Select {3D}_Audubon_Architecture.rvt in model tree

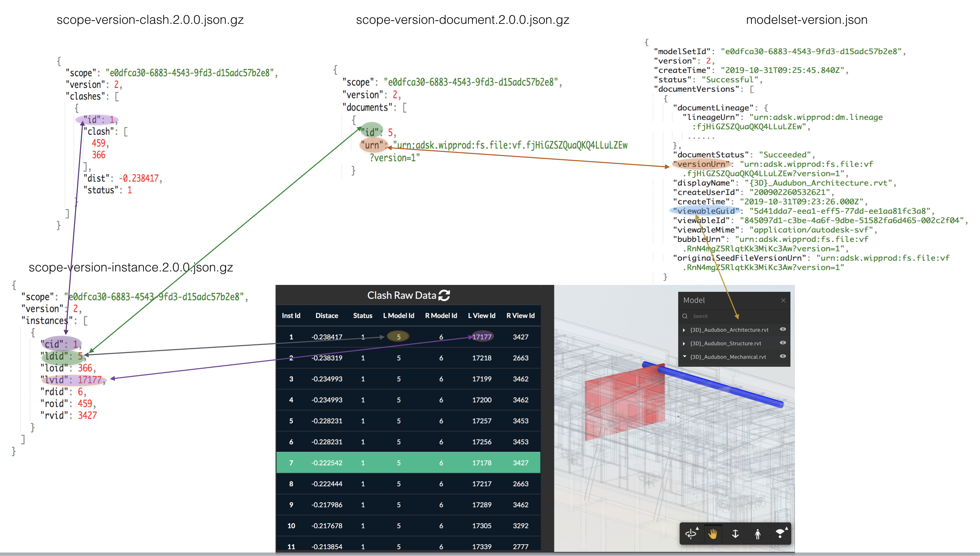tap(729, 330)
